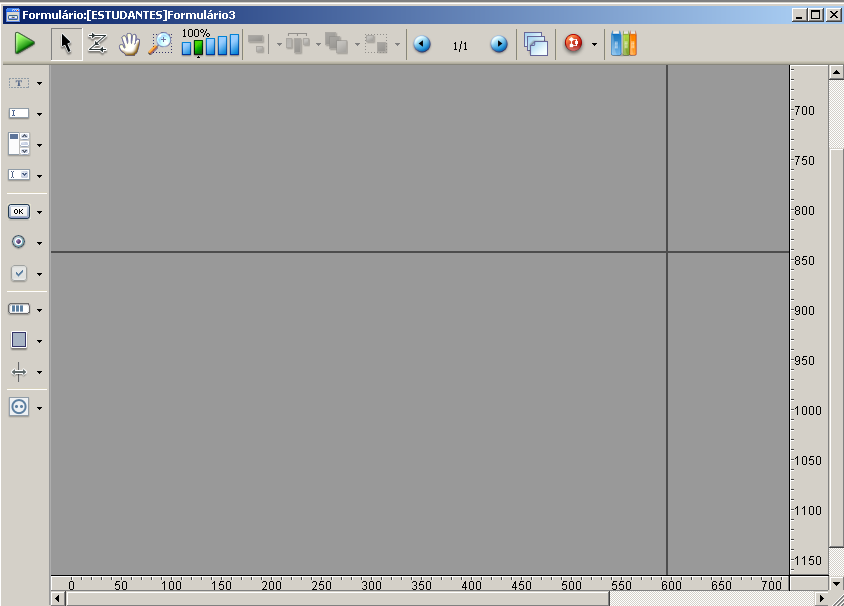Viewport: 844px width, 606px height.
Task: Activate the entry order tool
Action: [x=97, y=44]
